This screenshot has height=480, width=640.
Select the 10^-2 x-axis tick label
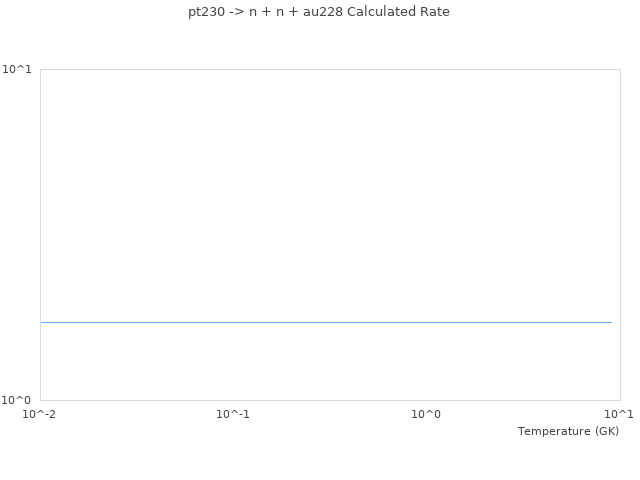point(40,414)
